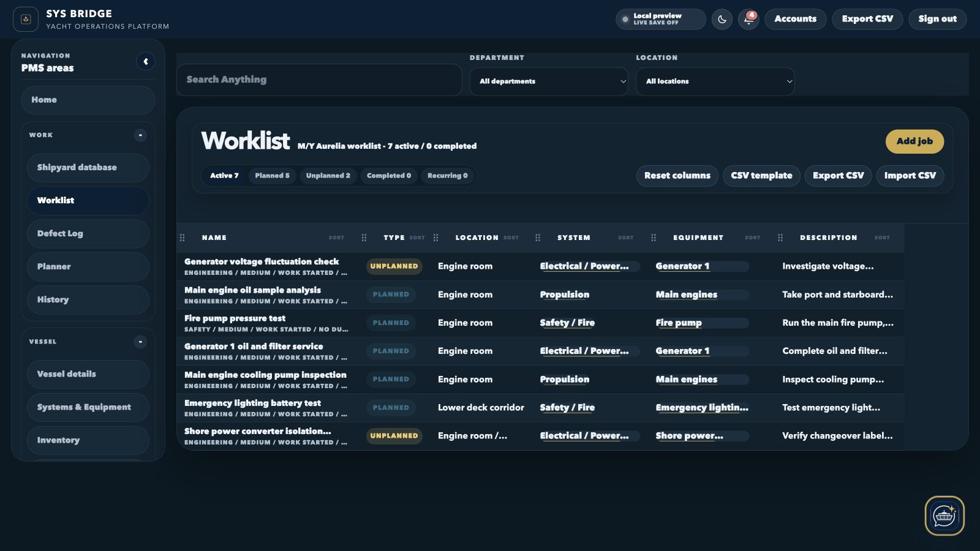
Task: Sort the table by Type column
Action: 417,238
